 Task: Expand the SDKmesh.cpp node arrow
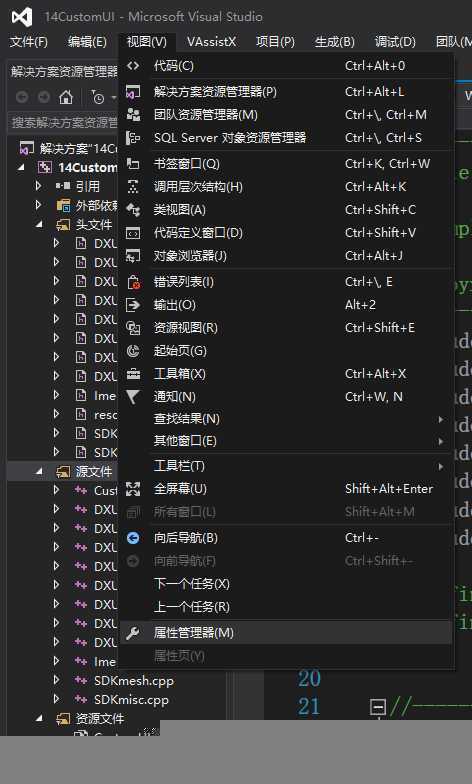coord(56,680)
